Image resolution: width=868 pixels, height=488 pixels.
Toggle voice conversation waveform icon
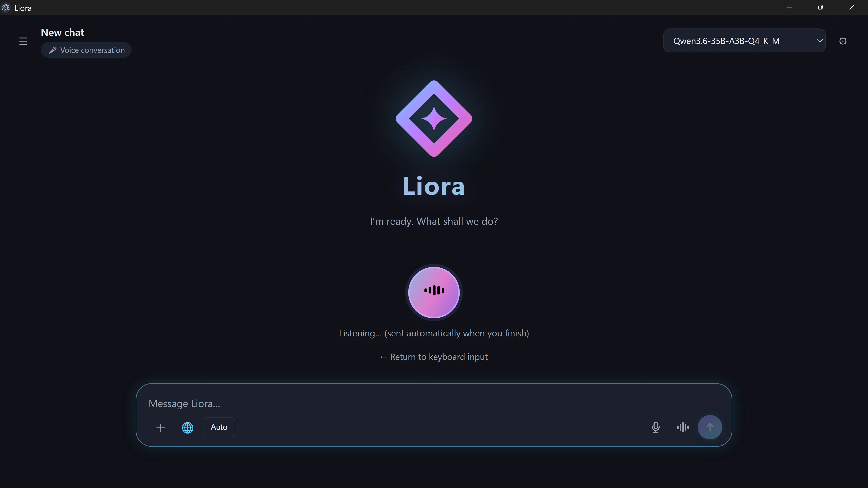(683, 427)
